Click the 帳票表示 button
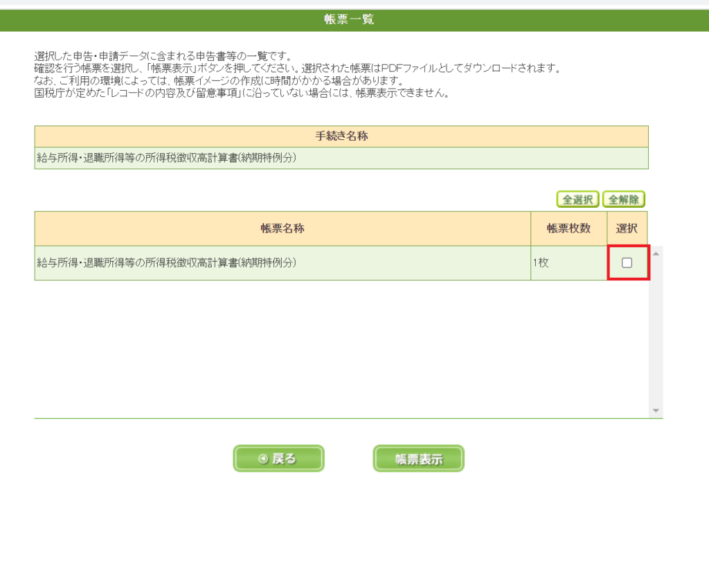The image size is (709, 588). click(418, 458)
